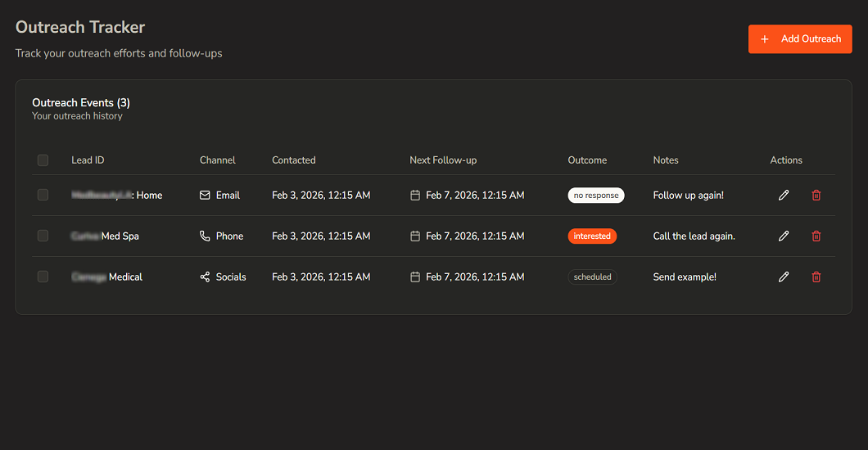
Task: Click the phone handset icon in Channel column
Action: [205, 236]
